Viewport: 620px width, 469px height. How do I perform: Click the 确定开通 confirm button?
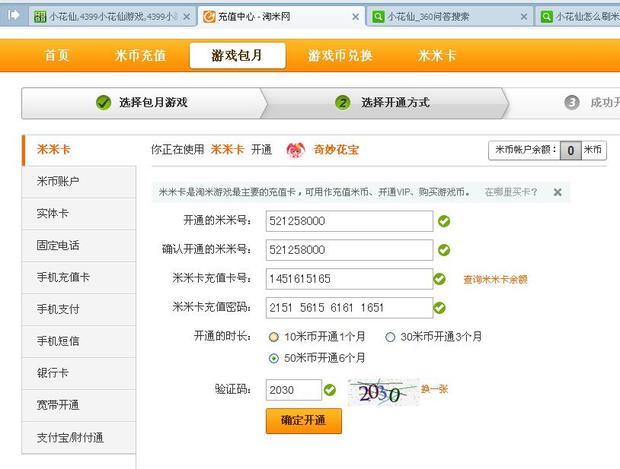coord(304,421)
